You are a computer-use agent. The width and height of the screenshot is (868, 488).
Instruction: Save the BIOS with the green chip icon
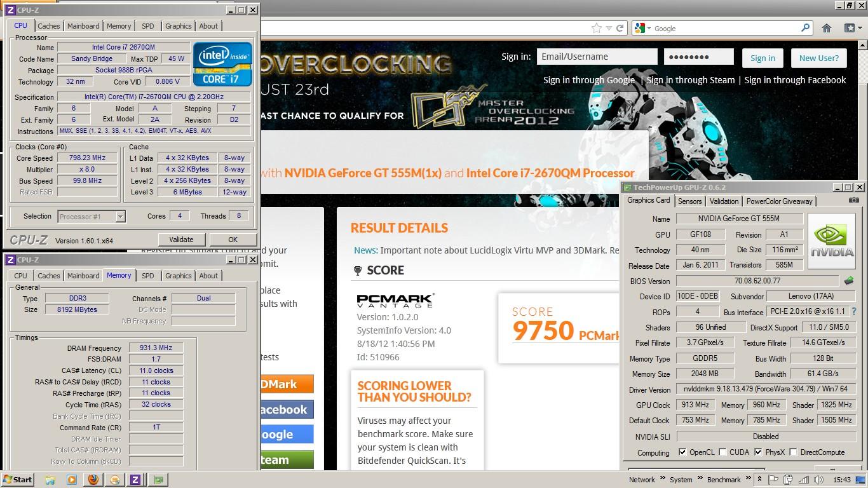(849, 280)
